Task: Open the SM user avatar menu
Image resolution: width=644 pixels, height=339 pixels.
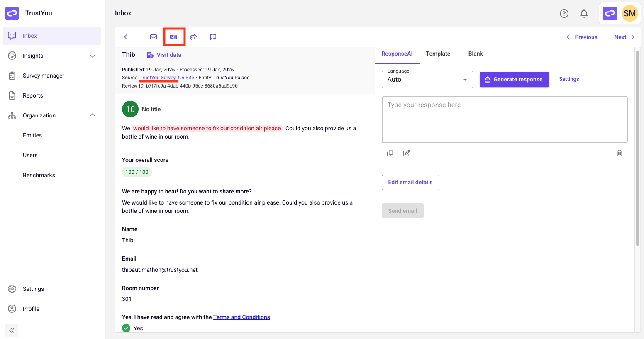Action: point(629,13)
